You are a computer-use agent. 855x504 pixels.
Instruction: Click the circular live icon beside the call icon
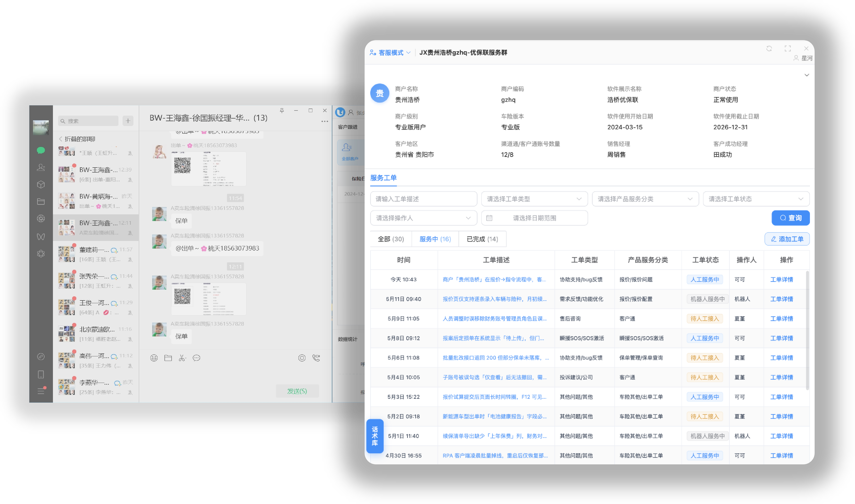click(302, 358)
